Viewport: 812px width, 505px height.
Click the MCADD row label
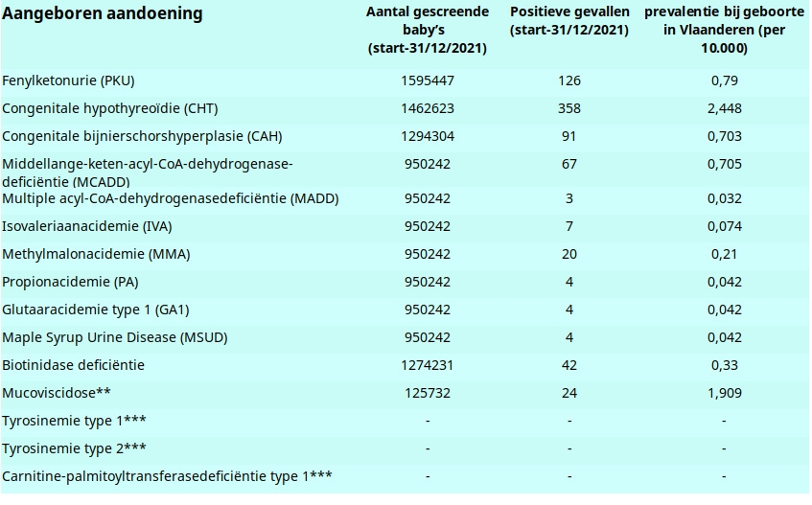(147, 172)
